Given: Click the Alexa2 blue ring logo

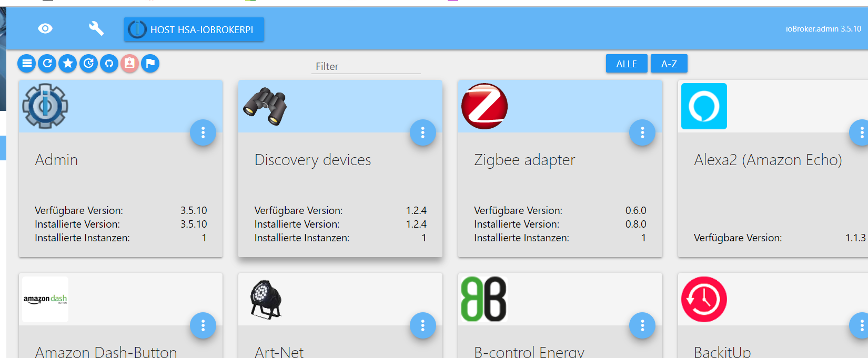Looking at the screenshot, I should [x=704, y=106].
